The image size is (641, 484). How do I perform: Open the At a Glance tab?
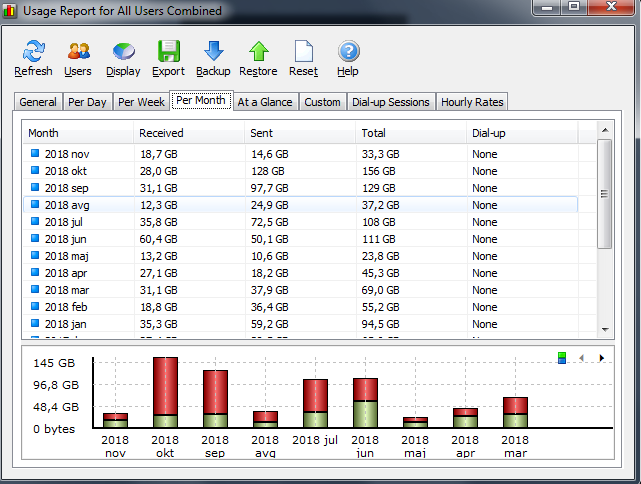coord(265,102)
